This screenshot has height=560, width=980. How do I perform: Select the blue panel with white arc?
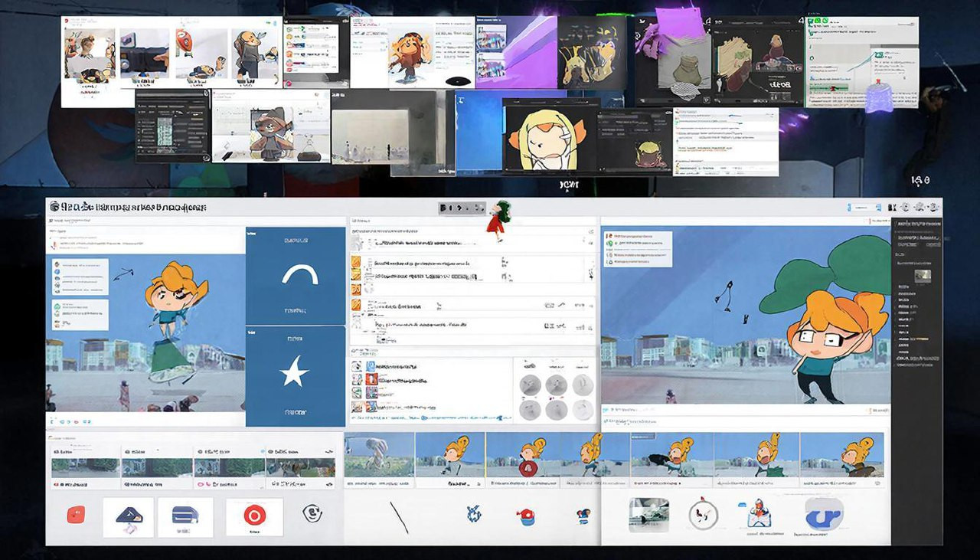click(296, 276)
